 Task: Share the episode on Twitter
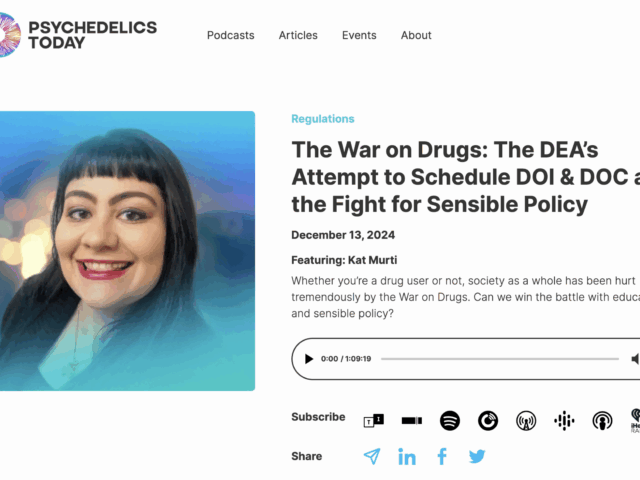click(477, 456)
